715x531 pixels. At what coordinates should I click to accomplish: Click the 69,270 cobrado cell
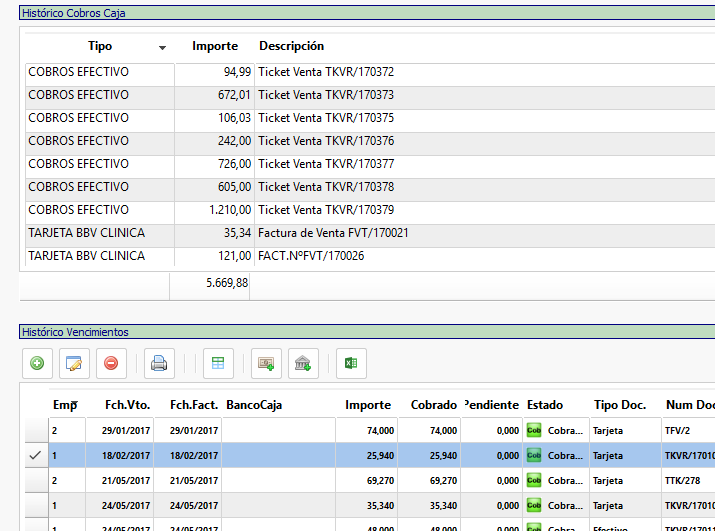(x=429, y=481)
